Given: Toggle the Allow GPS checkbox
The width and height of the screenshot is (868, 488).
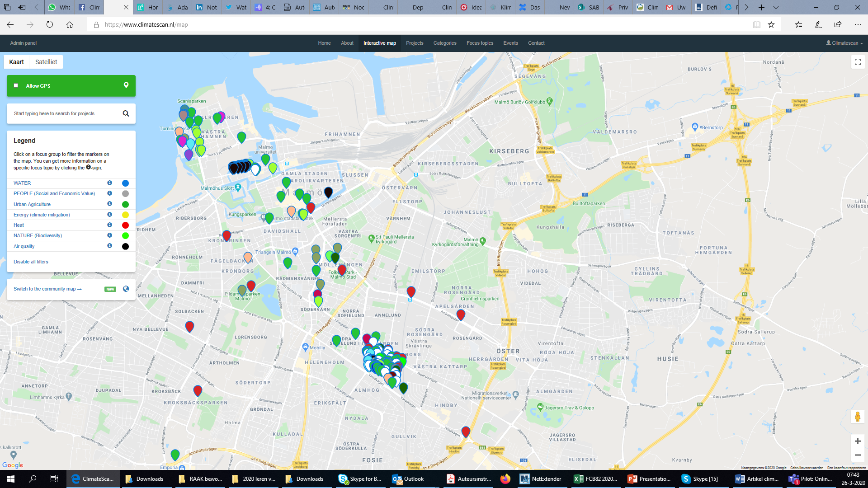Looking at the screenshot, I should [x=16, y=85].
